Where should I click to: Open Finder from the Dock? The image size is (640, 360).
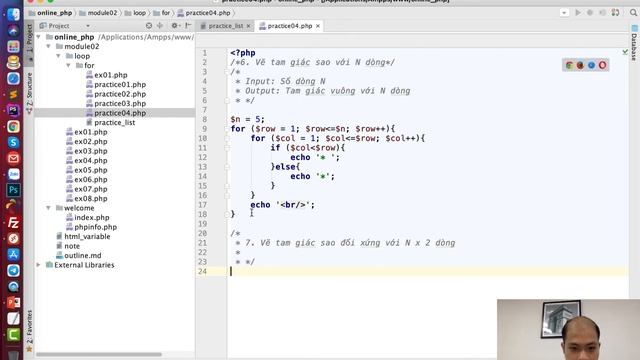pyautogui.click(x=13, y=14)
